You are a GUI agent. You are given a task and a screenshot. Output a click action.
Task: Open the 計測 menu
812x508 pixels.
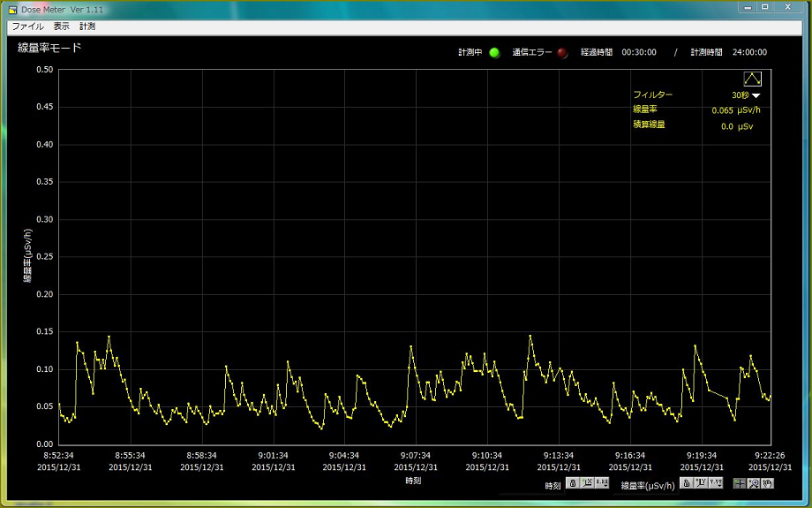tap(87, 27)
